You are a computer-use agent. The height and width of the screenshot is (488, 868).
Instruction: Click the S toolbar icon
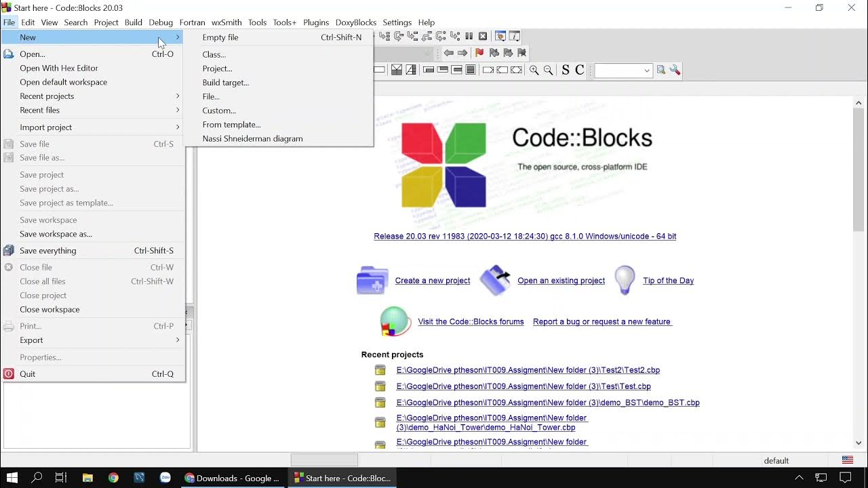566,70
